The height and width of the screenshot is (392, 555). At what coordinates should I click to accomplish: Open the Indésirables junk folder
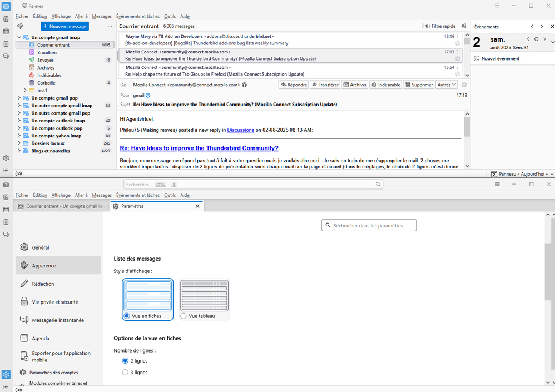49,75
